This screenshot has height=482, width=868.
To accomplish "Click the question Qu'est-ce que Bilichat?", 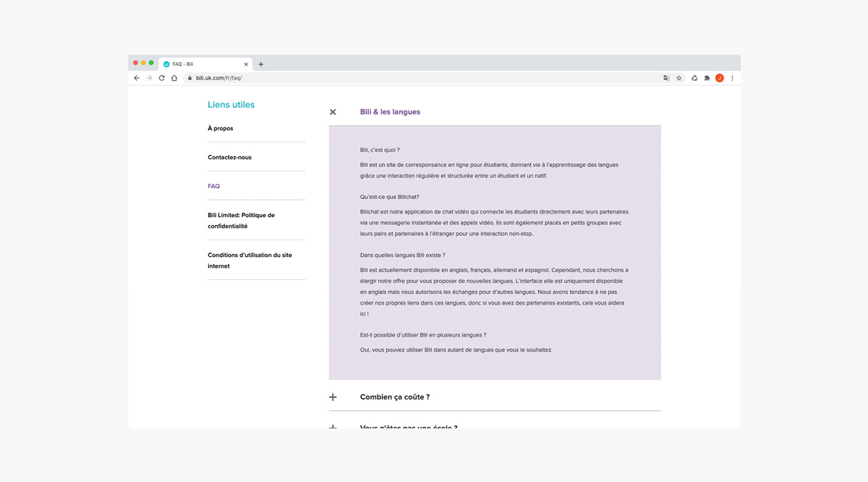I will pos(390,197).
